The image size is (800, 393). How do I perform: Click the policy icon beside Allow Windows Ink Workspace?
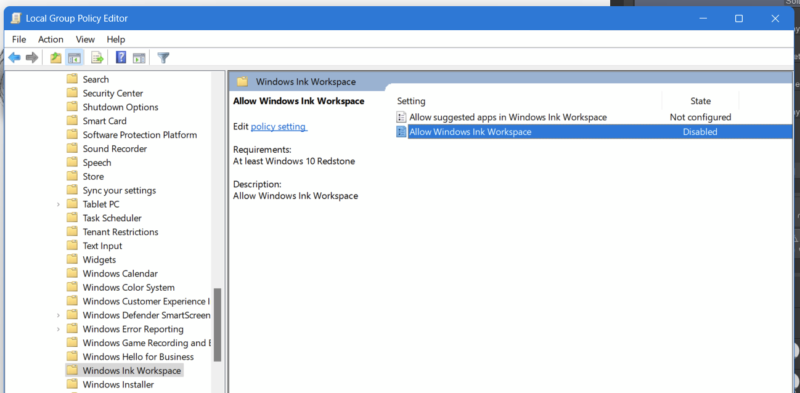(402, 132)
